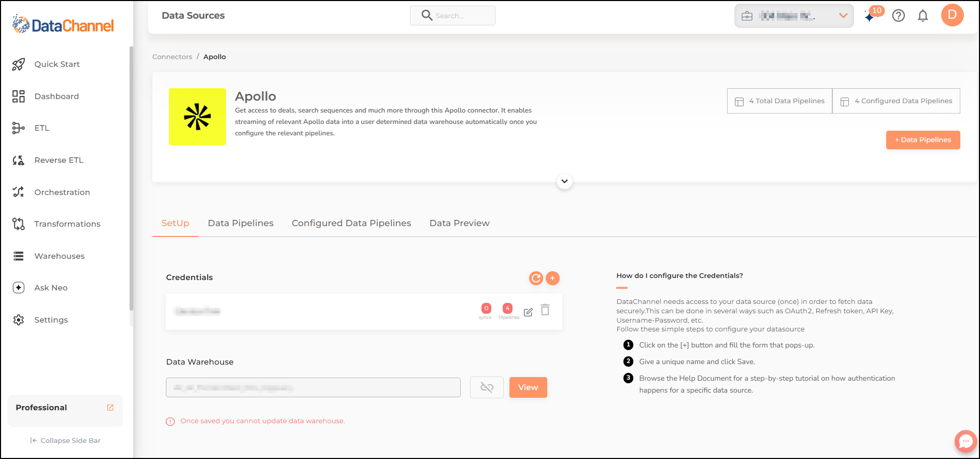Click 'Browse the Help Document' step text
The height and width of the screenshot is (459, 980).
767,384
